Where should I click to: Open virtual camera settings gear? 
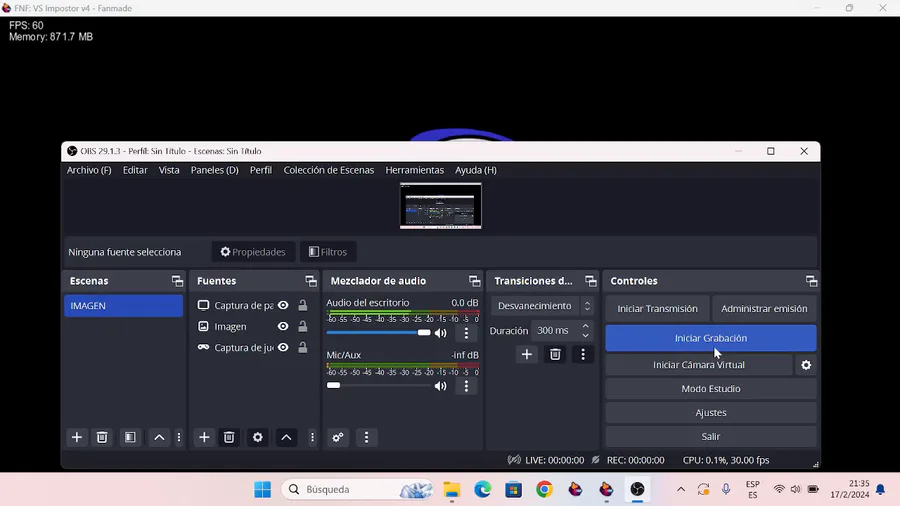click(806, 365)
